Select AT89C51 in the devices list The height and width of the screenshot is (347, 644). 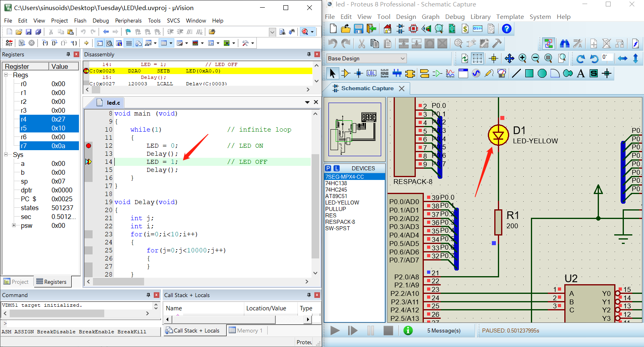336,196
